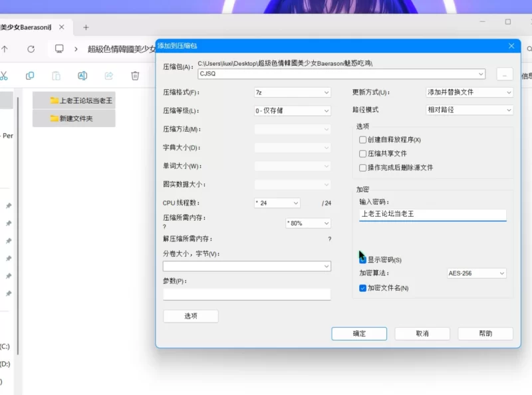Open the 更新方式 dropdown
The image size is (532, 395).
click(469, 92)
